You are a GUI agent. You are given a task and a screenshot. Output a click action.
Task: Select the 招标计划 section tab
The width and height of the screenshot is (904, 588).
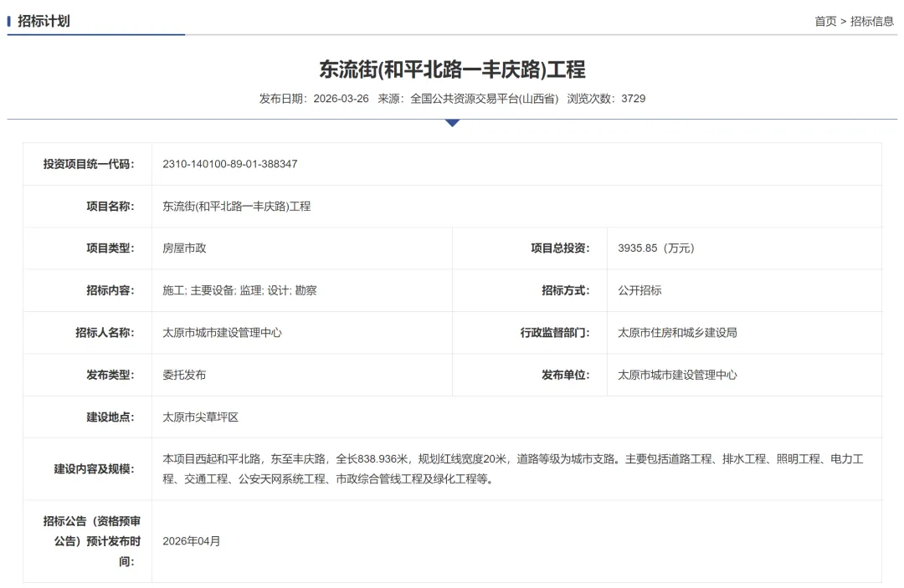[x=44, y=21]
